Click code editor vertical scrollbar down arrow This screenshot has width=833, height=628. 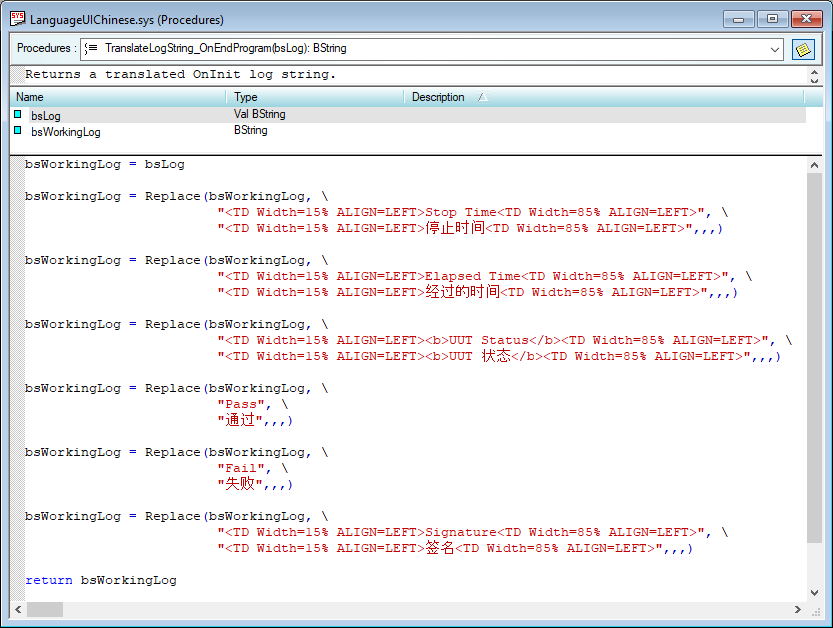pyautogui.click(x=814, y=592)
